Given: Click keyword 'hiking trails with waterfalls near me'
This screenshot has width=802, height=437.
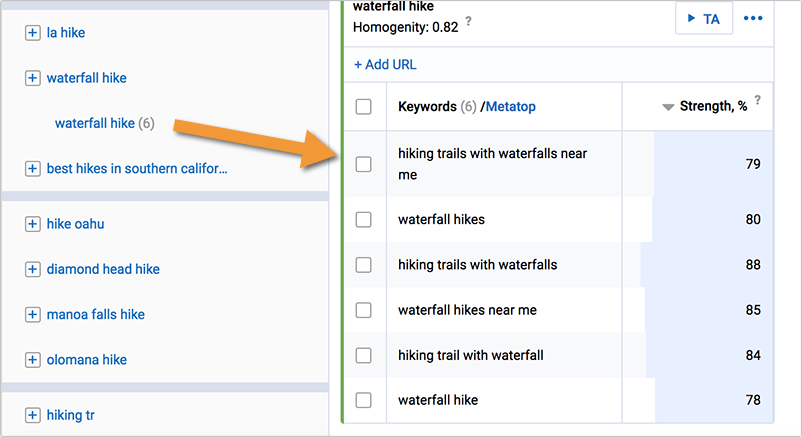Looking at the screenshot, I should [x=492, y=164].
